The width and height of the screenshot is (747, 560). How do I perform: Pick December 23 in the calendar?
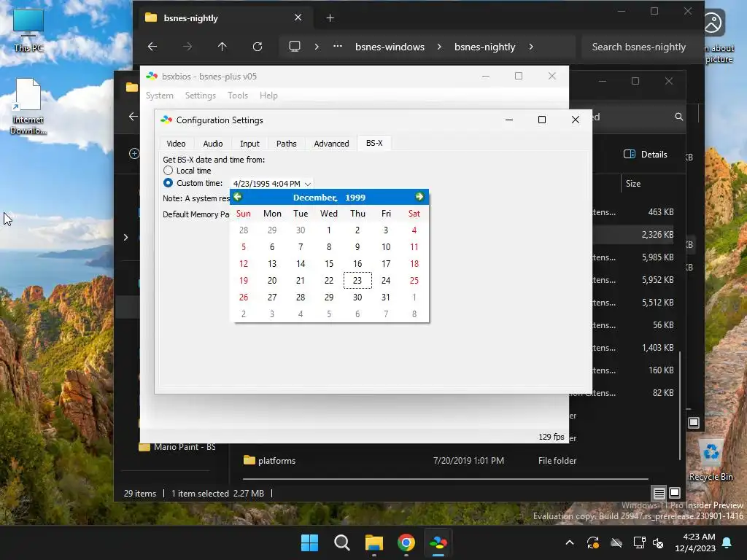(357, 281)
